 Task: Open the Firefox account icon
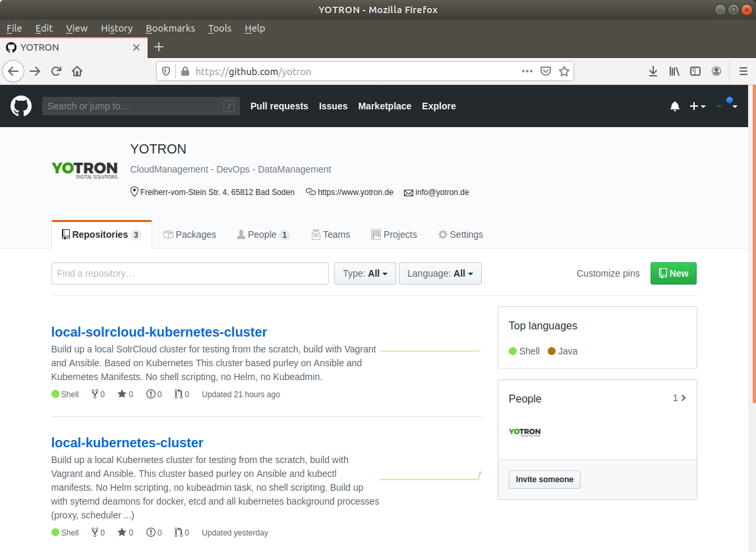tap(716, 71)
